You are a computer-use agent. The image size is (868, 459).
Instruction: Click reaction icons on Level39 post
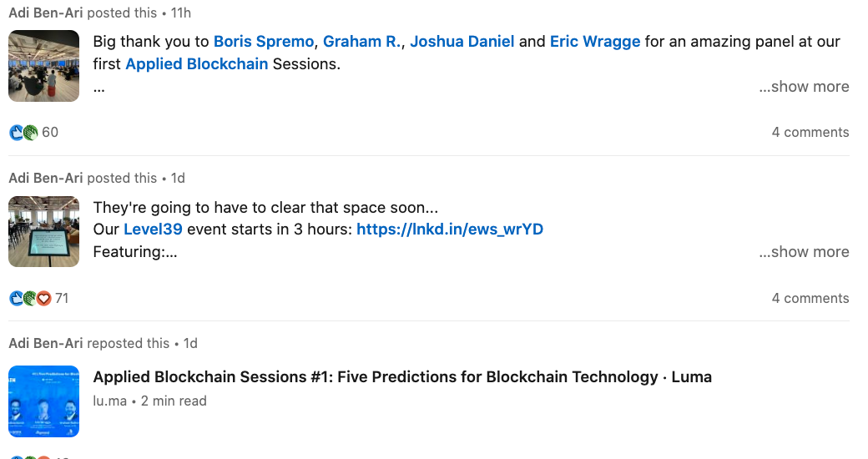point(30,298)
